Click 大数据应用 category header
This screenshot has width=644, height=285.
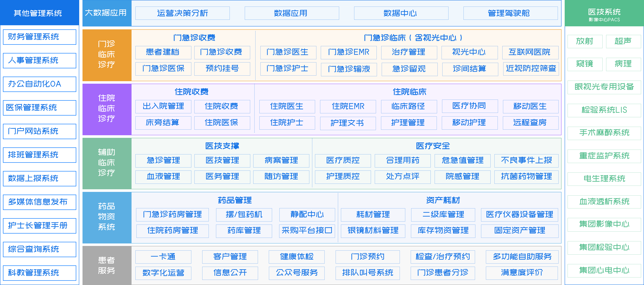107,13
